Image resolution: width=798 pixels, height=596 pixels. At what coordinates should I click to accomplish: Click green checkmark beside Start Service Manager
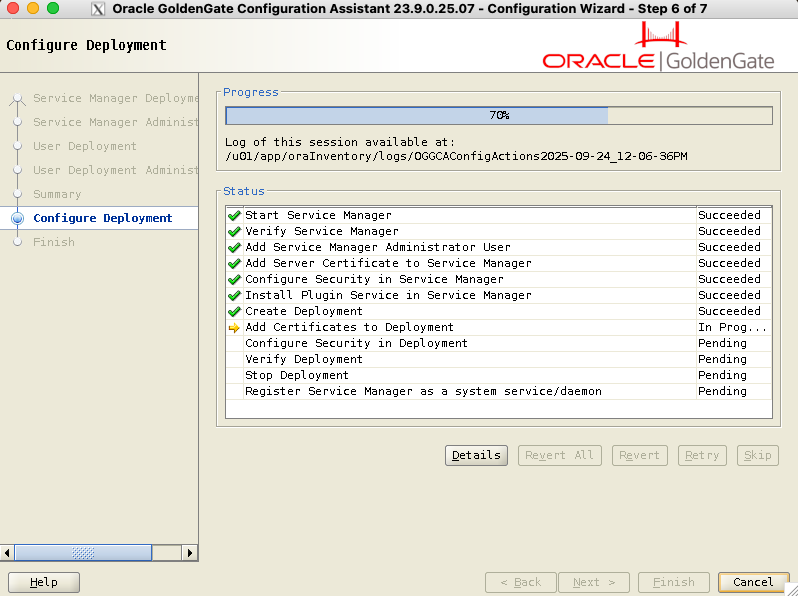[x=234, y=215]
